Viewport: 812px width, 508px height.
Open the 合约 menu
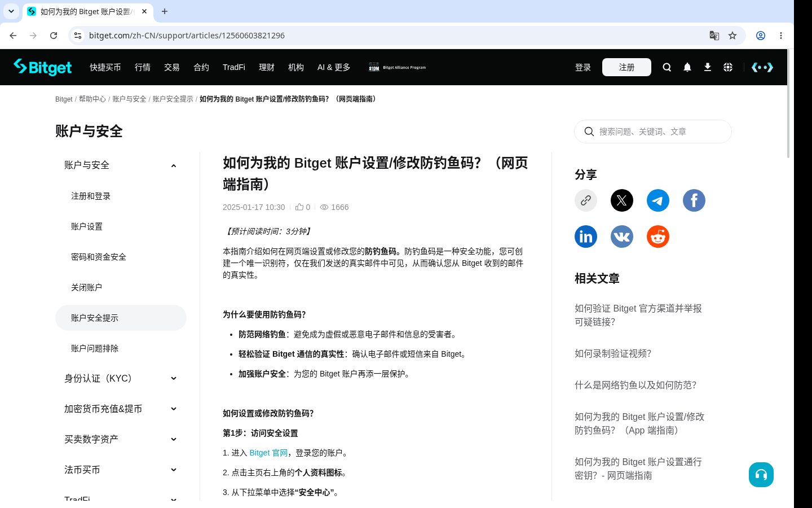[201, 67]
